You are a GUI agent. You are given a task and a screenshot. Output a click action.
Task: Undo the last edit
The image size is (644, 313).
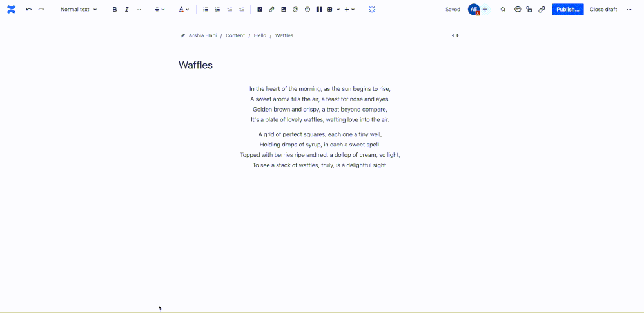29,10
